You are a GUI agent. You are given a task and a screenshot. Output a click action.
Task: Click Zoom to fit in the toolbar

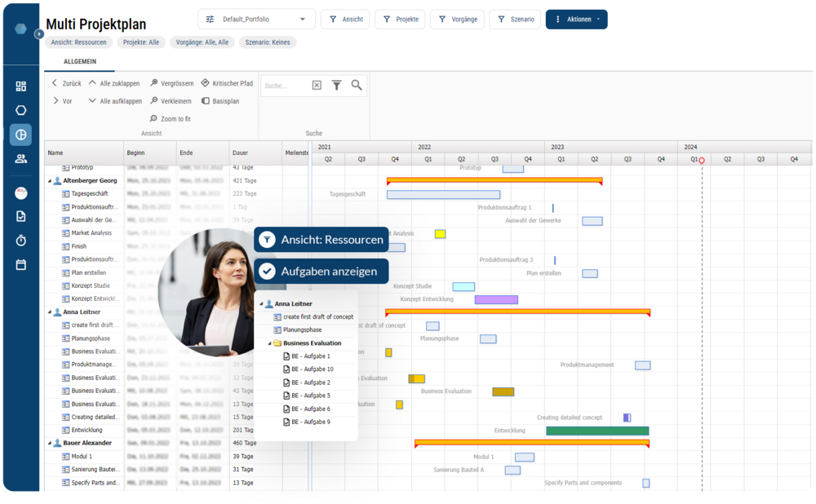pyautogui.click(x=154, y=119)
